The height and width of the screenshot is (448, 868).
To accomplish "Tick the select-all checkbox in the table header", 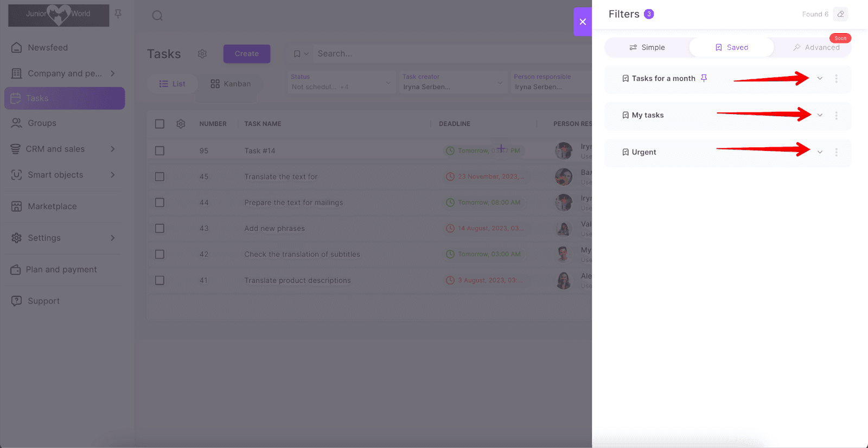I will click(x=159, y=124).
